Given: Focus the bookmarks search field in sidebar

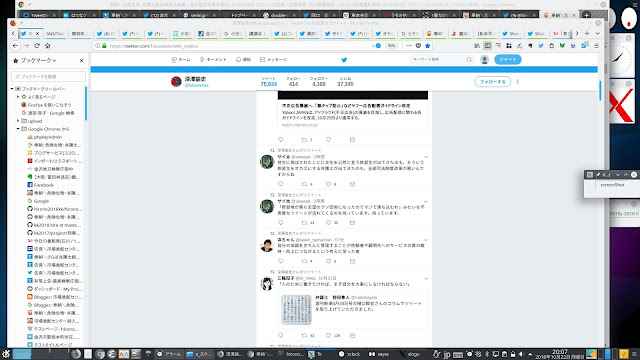Looking at the screenshot, I should (x=49, y=76).
